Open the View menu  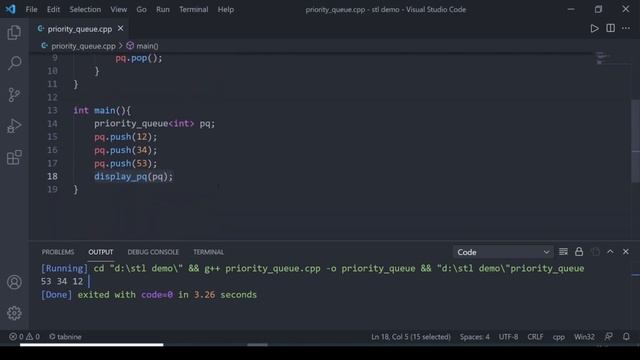click(x=118, y=9)
